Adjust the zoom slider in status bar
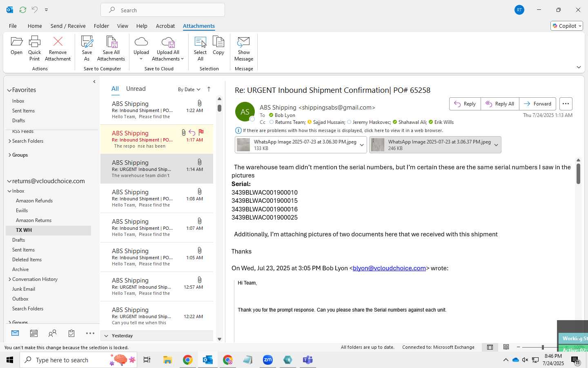This screenshot has height=368, width=588. click(543, 347)
